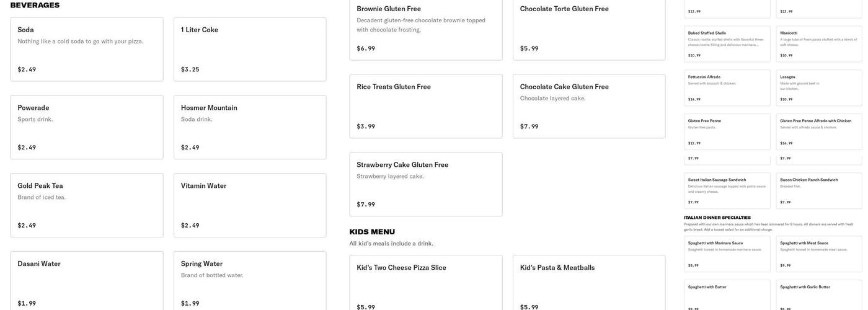Choose the 1 Liter Coke item
This screenshot has width=868, height=310.
coord(250,49)
